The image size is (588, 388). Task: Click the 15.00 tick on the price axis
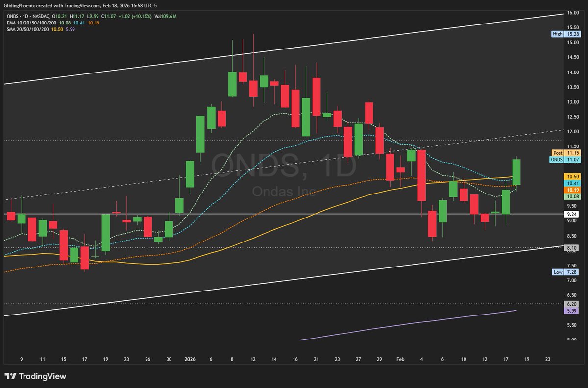(572, 43)
